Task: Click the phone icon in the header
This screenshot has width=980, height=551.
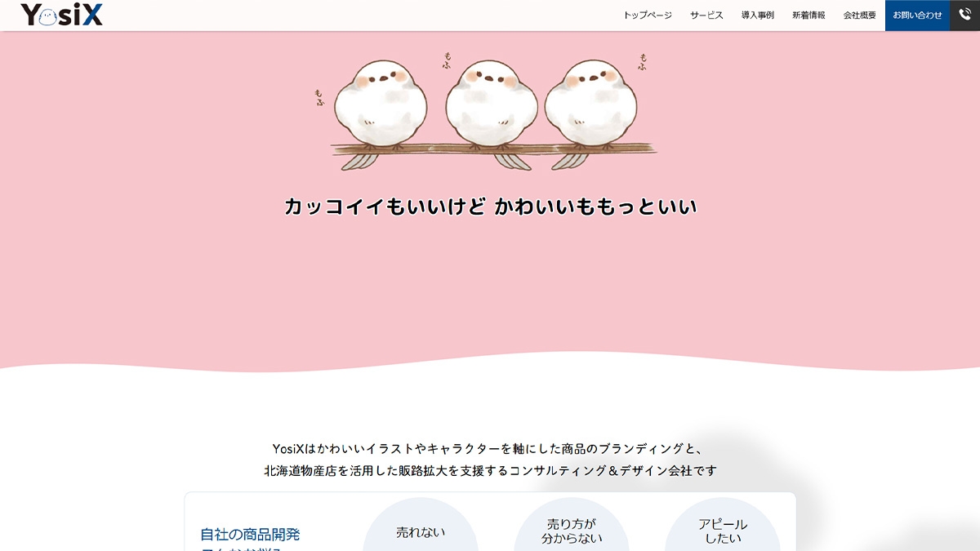Action: point(964,15)
